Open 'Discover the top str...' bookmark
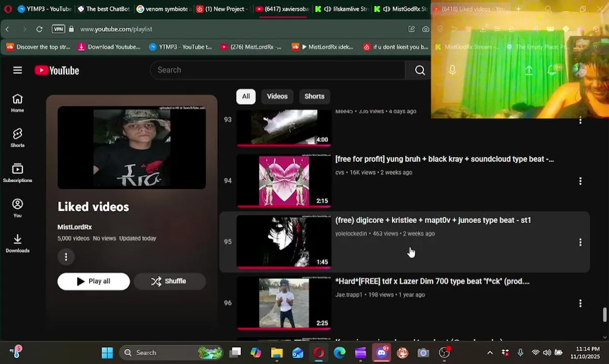 pos(38,47)
